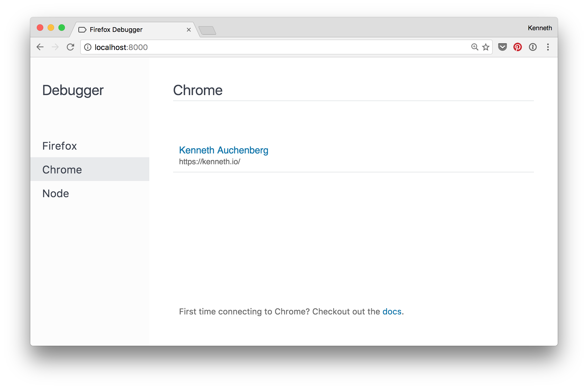Click the localhost:8000 address bar
588x389 pixels.
point(270,47)
